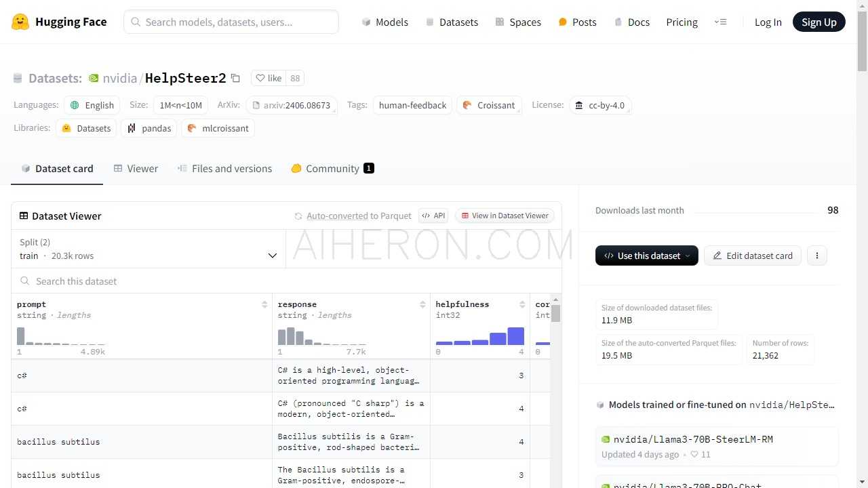Copy dataset name HelpSteer2 icon

coord(235,78)
